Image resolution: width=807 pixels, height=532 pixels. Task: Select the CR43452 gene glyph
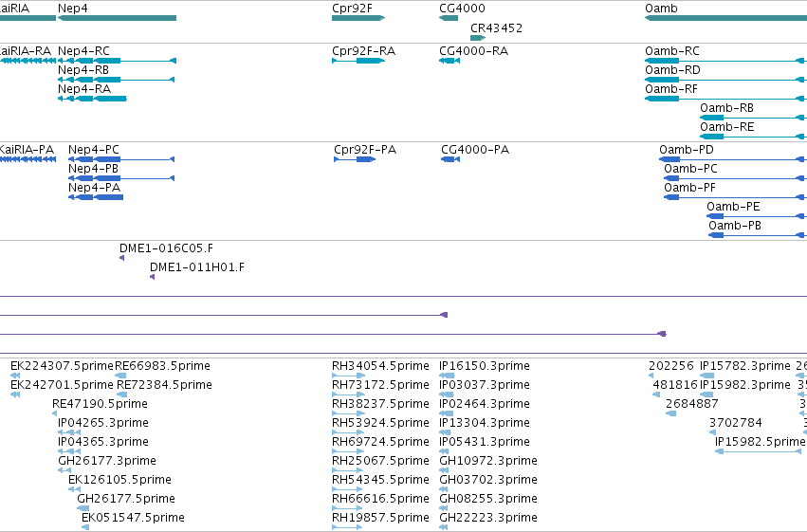(478, 38)
